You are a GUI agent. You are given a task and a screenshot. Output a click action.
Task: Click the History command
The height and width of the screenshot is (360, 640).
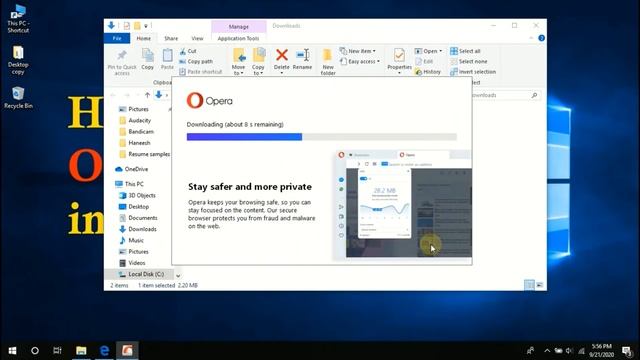428,72
